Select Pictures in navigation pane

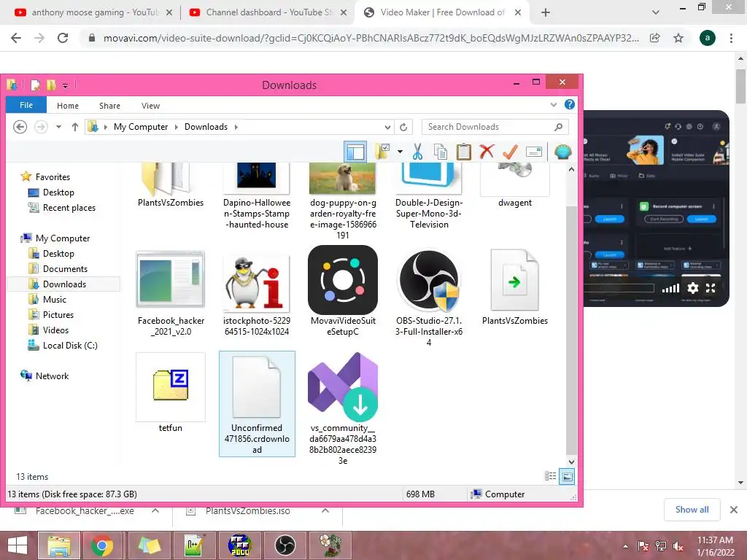click(x=58, y=315)
